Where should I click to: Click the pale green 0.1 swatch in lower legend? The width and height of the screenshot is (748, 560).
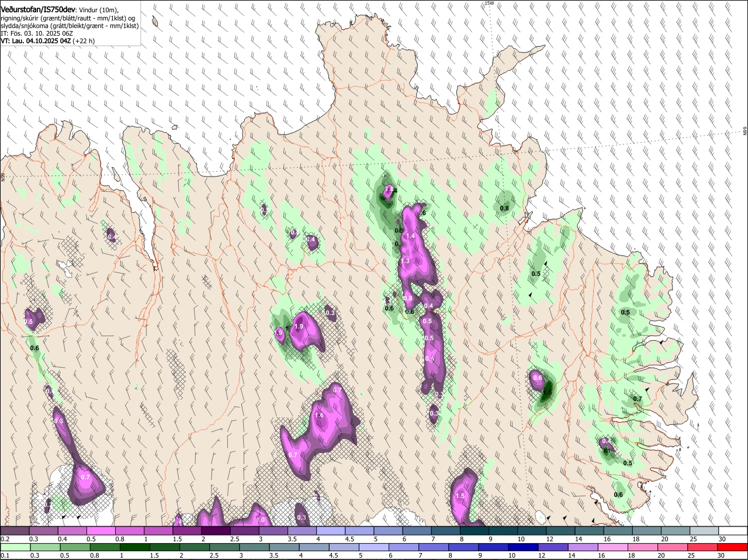16,547
